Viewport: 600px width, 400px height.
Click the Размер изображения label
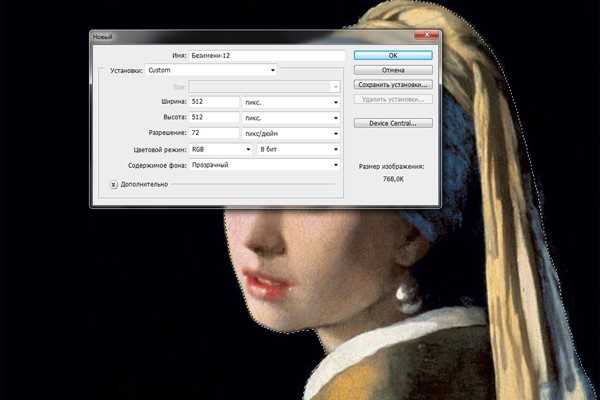click(x=391, y=167)
